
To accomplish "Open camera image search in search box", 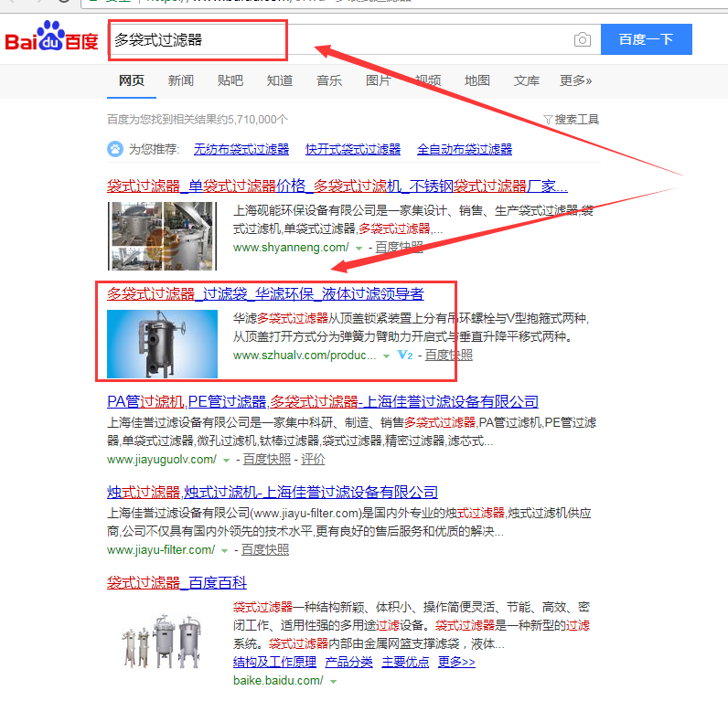I will coord(582,39).
